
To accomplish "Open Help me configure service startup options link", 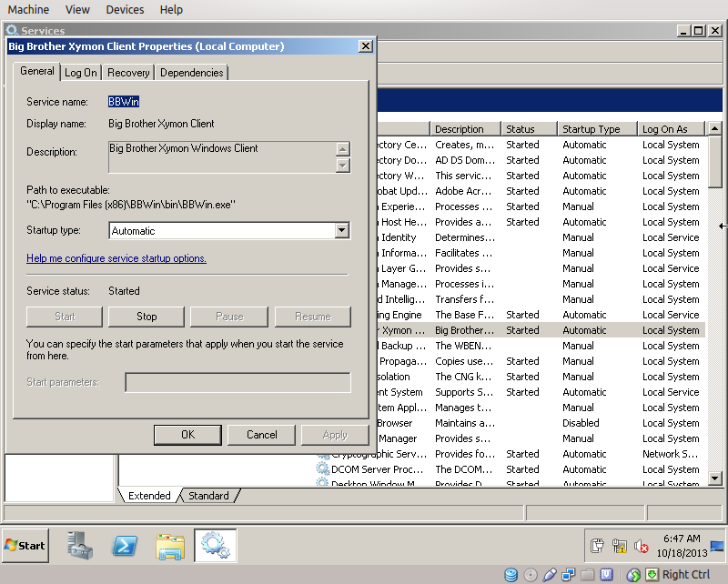I will (x=116, y=258).
